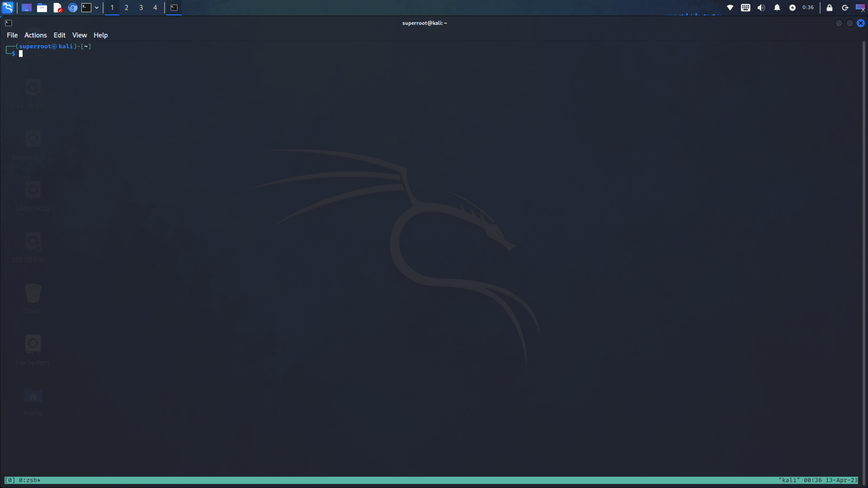Open the text editor launcher
Viewport: 868px width, 488px height.
(57, 8)
